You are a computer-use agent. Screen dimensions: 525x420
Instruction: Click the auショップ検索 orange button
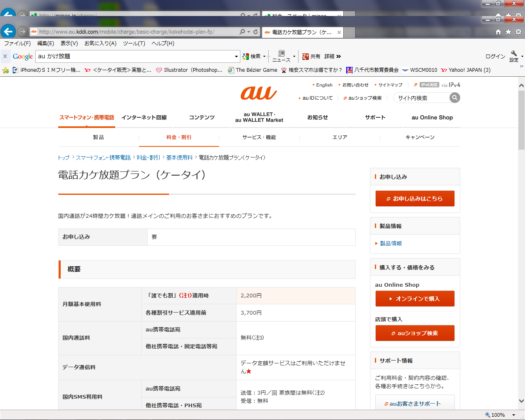[x=415, y=333]
